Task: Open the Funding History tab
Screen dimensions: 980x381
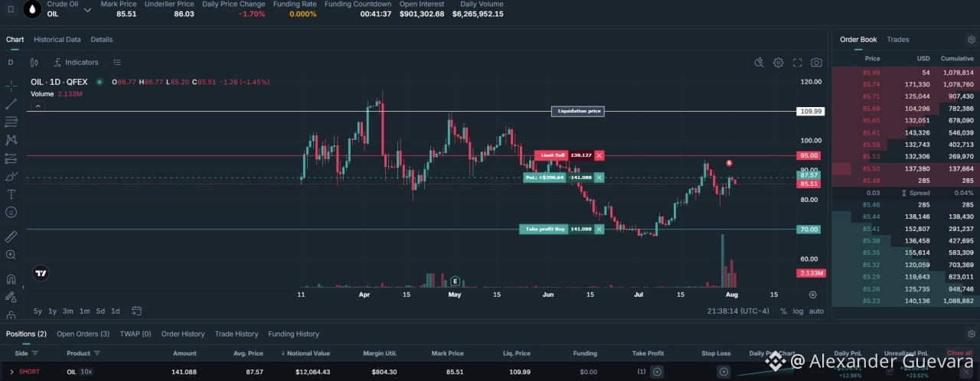Action: [x=293, y=334]
